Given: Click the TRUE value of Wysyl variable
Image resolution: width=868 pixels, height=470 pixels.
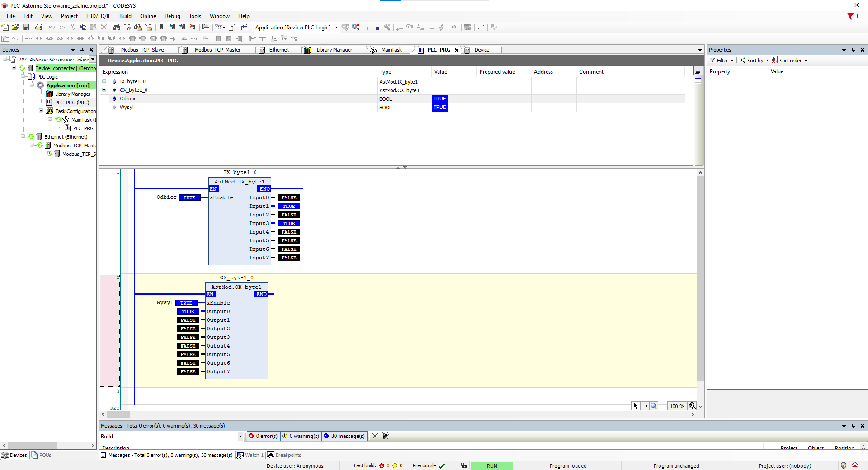Looking at the screenshot, I should point(440,107).
